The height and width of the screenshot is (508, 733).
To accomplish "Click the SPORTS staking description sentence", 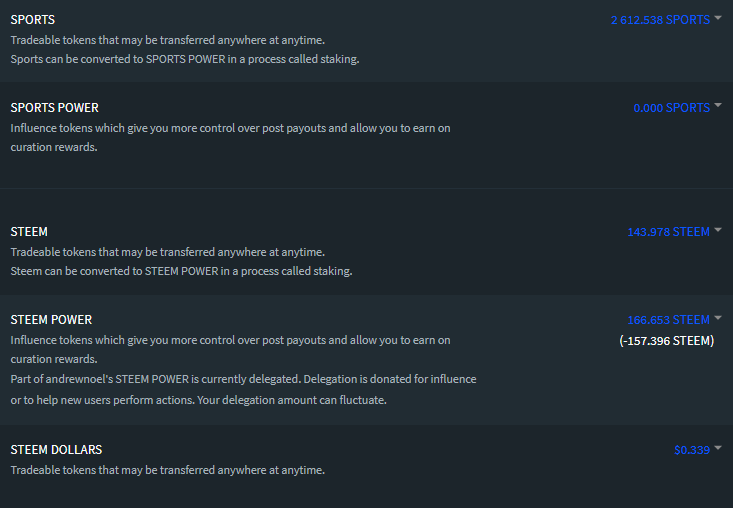I will click(x=185, y=59).
